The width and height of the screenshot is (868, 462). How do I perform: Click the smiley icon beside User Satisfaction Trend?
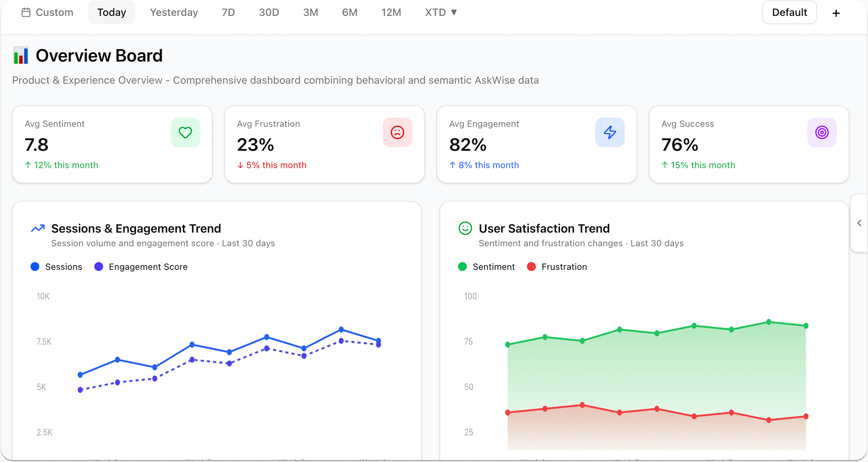465,228
